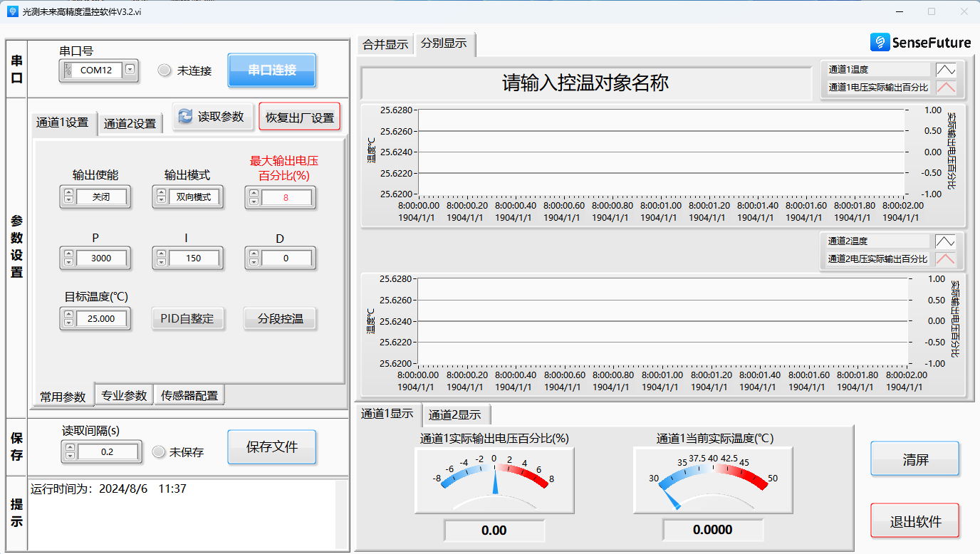Click the scrollbar of the 提示 message box
This screenshot has height=554, width=980.
342,514
